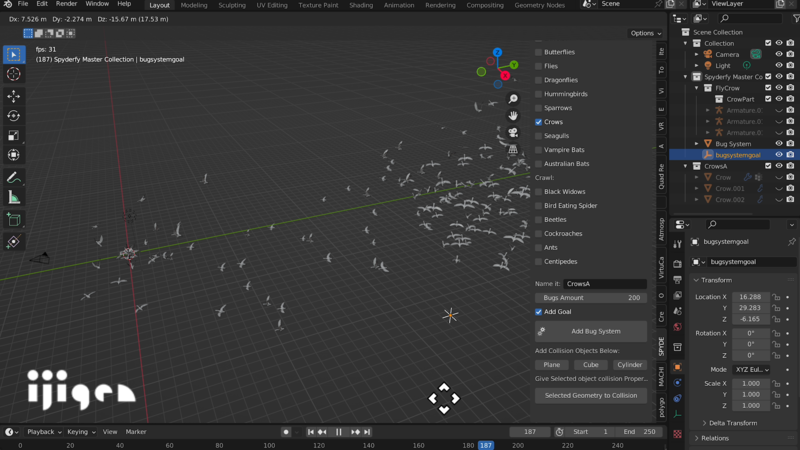This screenshot has width=800, height=450.
Task: Open the viewport Options dropdown
Action: 645,33
